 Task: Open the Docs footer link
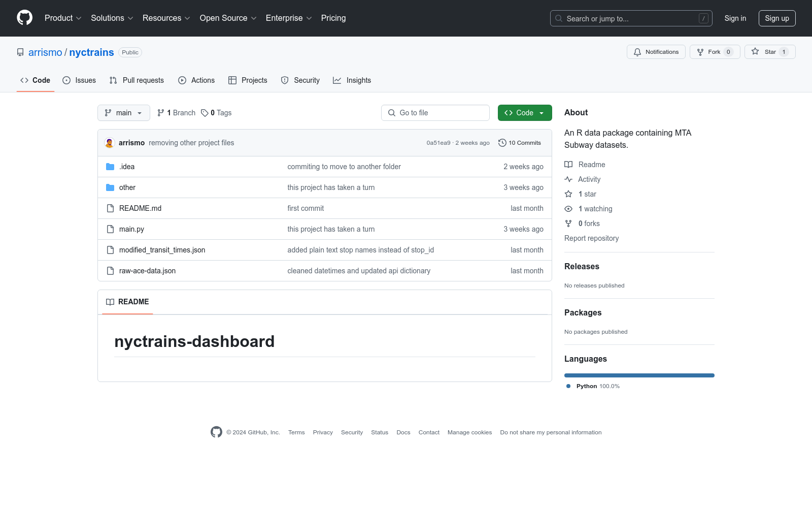click(x=403, y=432)
